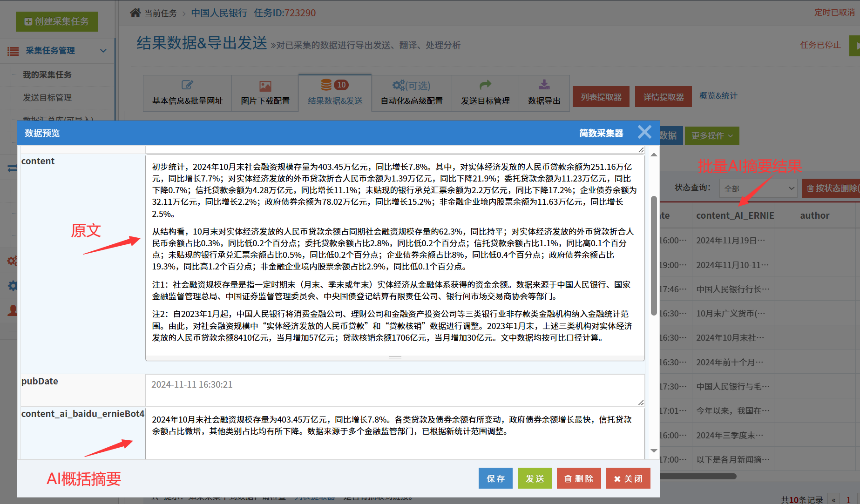This screenshot has height=504, width=860.
Task: Click the content_ai_baidu_ernieBot4 summary text area
Action: click(395, 433)
